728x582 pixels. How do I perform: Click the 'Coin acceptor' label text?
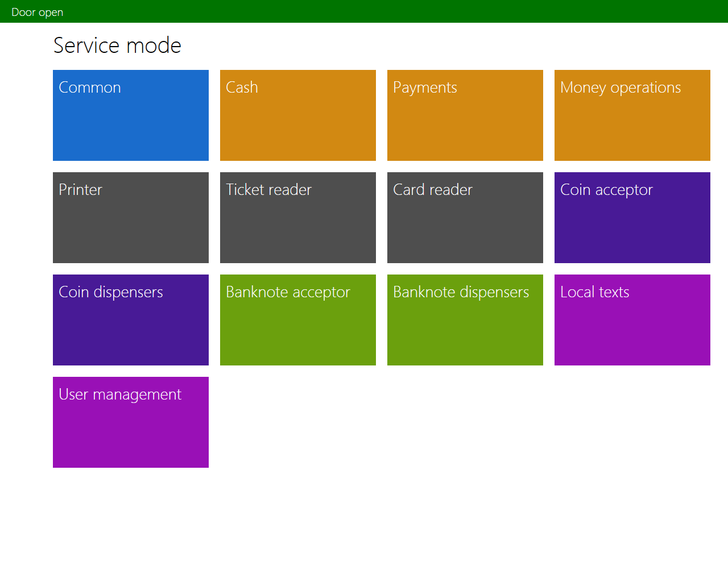pyautogui.click(x=606, y=190)
